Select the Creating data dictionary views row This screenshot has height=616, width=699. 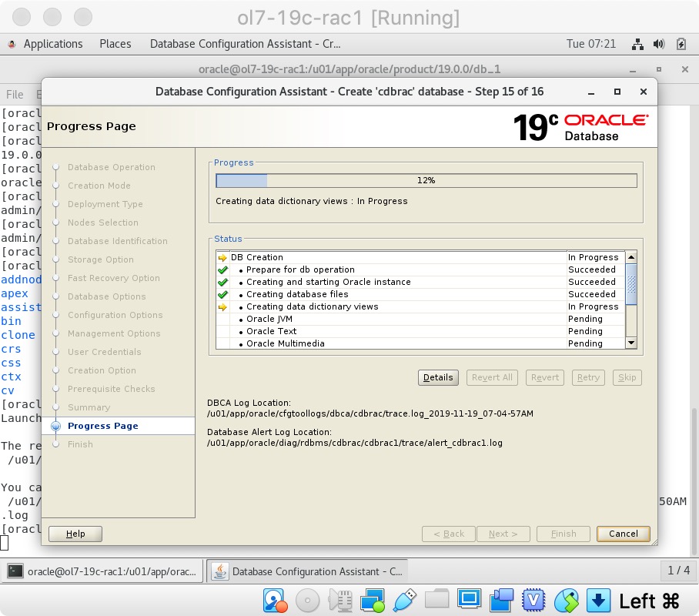(312, 306)
